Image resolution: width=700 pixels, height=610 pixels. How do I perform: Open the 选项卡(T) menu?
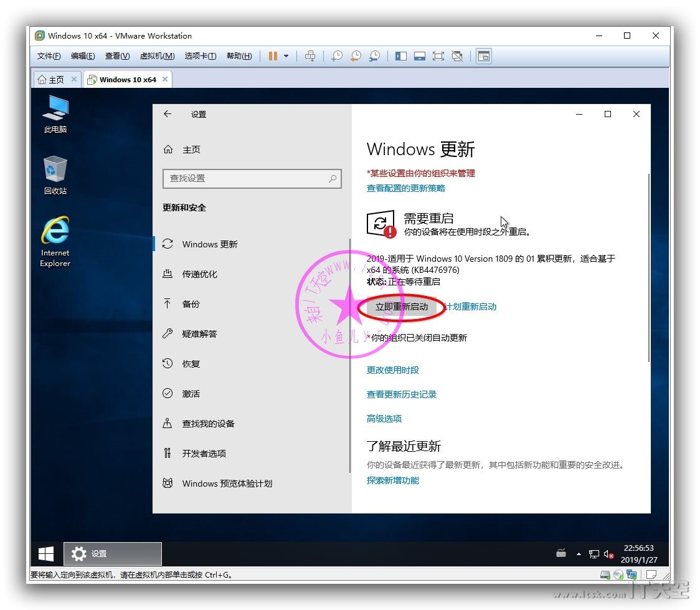[x=201, y=56]
